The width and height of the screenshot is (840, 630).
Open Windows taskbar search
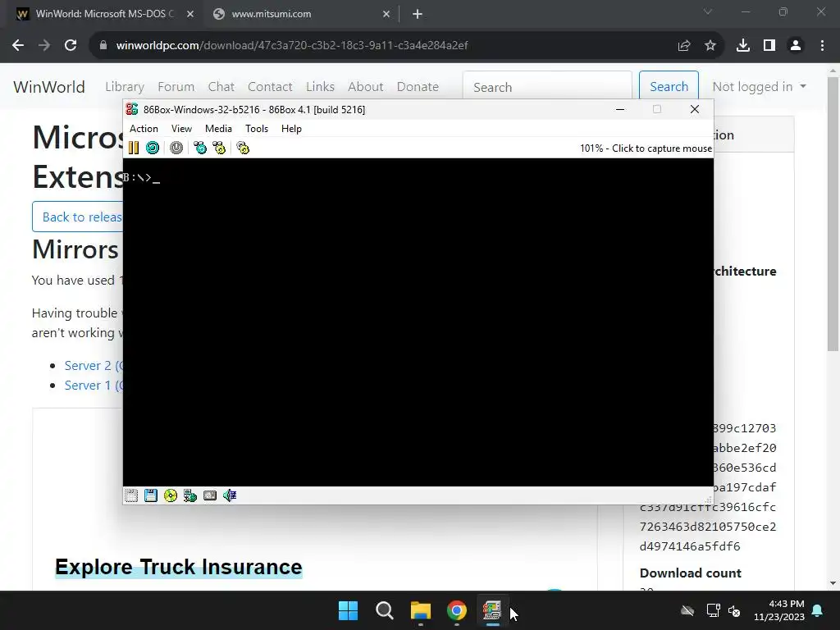pos(385,610)
